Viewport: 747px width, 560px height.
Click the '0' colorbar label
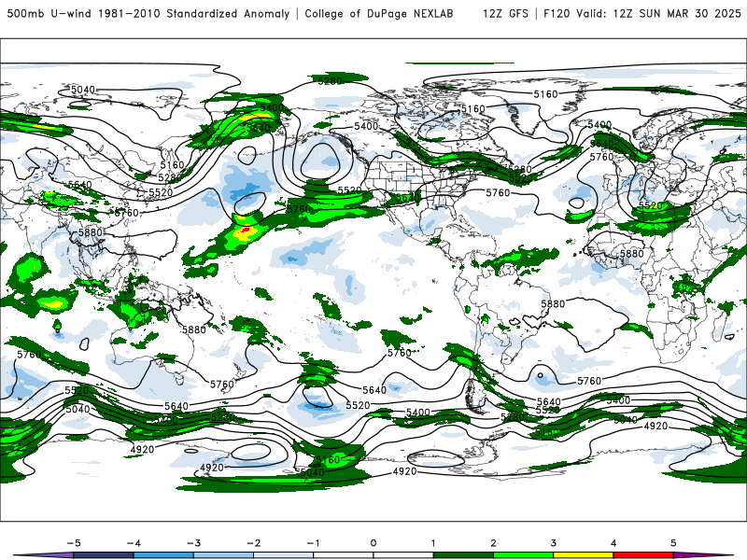pos(373,543)
